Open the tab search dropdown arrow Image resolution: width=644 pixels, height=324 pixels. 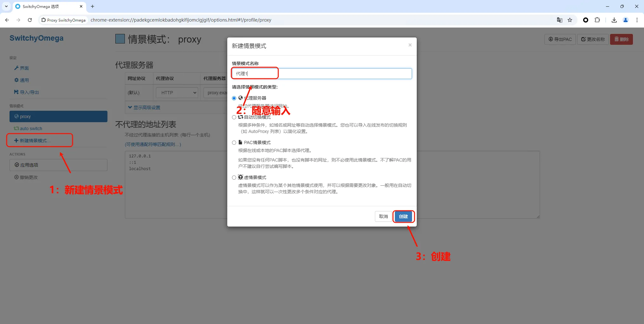click(6, 6)
